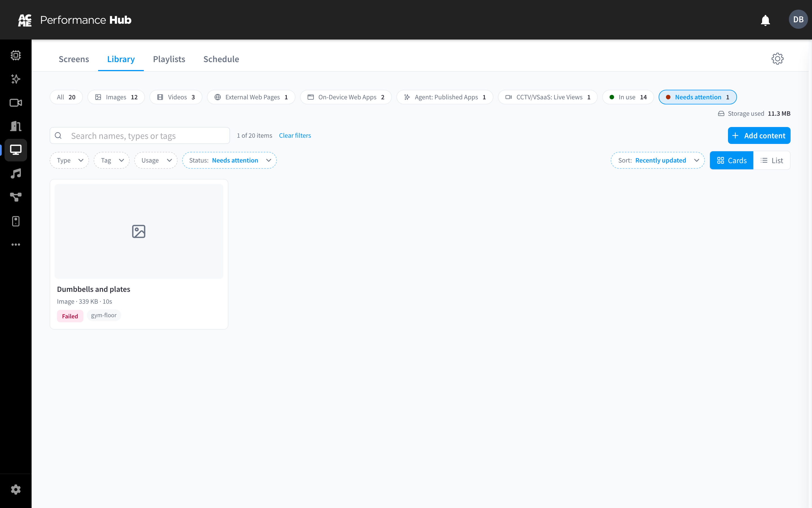This screenshot has height=508, width=812.
Task: Open the Schedule tab
Action: coord(221,59)
